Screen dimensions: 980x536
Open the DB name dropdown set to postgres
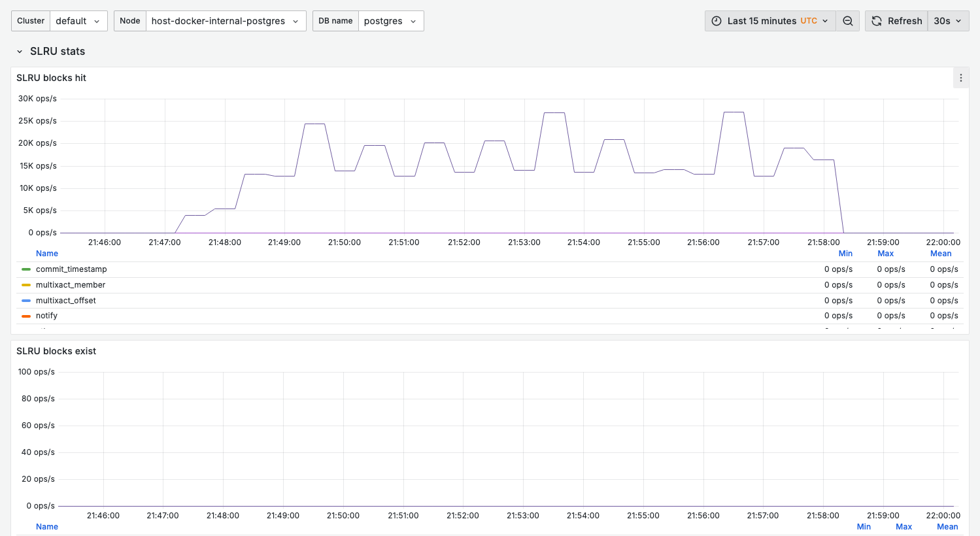[x=391, y=20]
